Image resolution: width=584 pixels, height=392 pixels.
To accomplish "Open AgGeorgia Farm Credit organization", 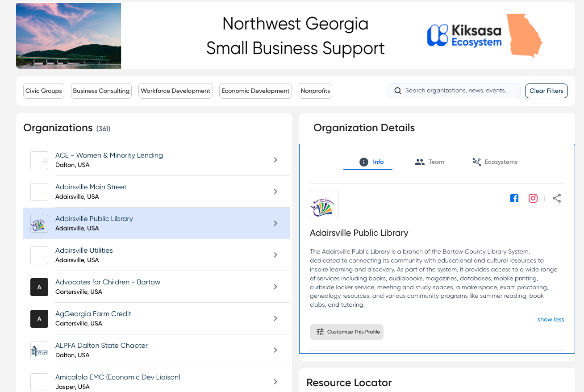I will pos(93,314).
